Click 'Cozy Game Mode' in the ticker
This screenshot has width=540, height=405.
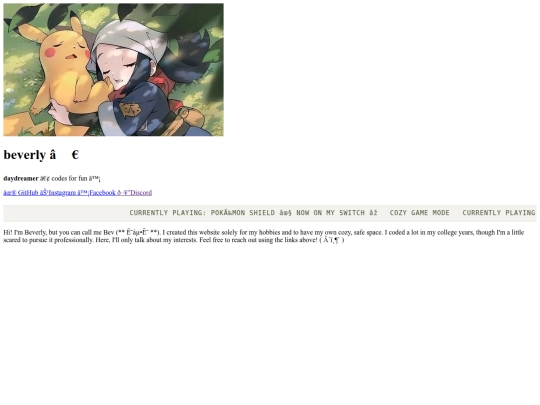click(419, 213)
